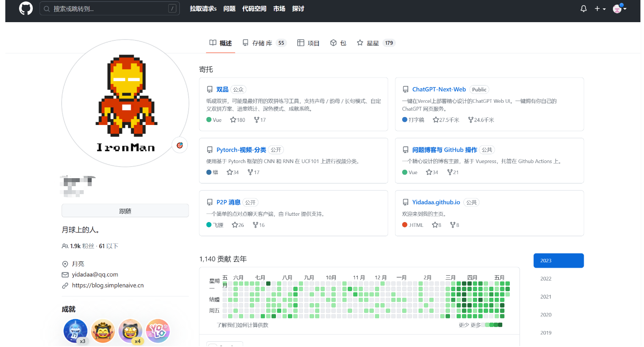Click the darkest green legend swatch
Screen dimensions: 644x347
pos(500,325)
